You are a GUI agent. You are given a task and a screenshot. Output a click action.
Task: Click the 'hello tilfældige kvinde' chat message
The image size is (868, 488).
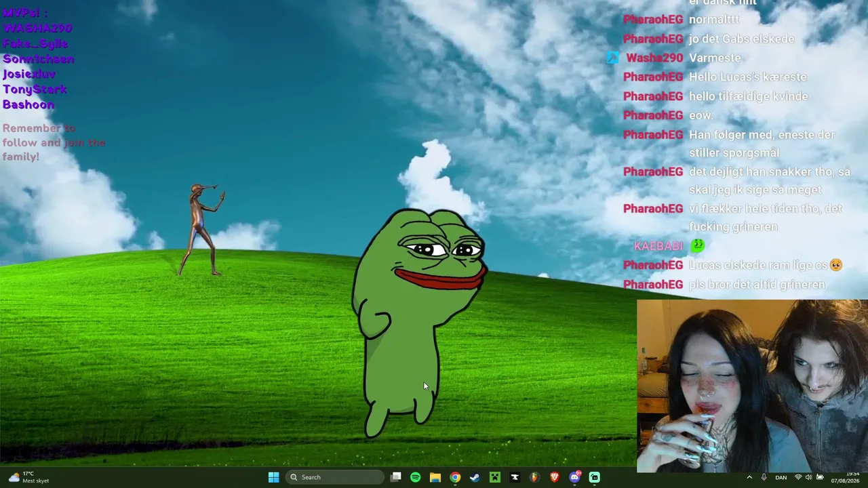[x=749, y=96]
